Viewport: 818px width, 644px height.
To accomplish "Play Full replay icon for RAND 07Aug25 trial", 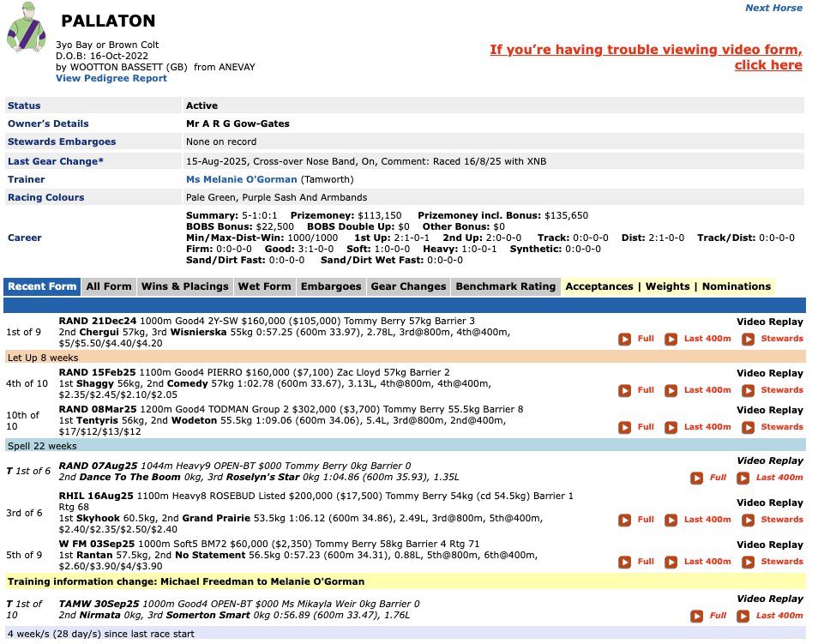I will [x=696, y=478].
